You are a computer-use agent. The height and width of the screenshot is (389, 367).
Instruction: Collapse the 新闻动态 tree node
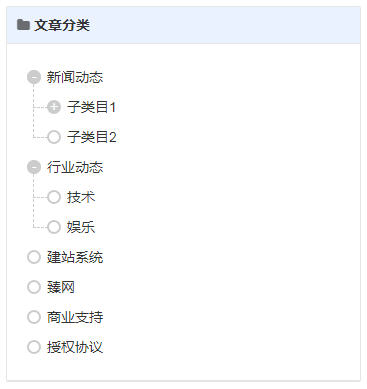click(x=34, y=77)
